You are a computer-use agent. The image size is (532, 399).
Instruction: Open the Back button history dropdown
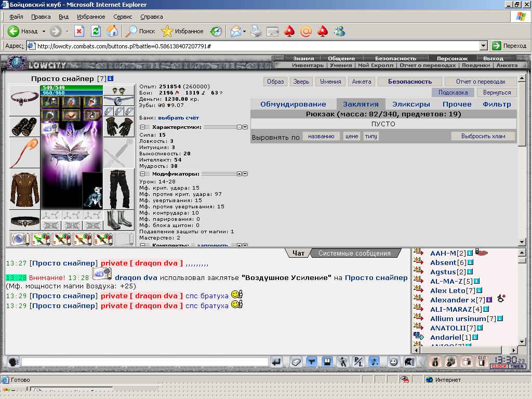44,31
